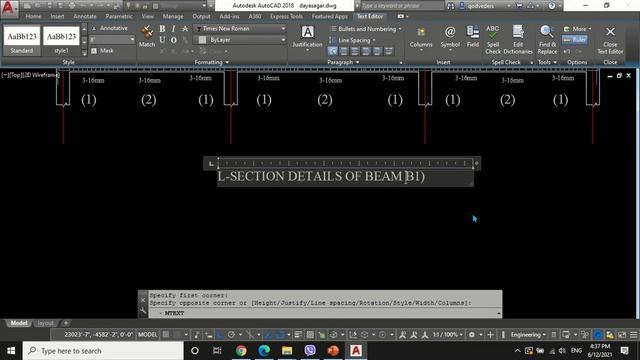The width and height of the screenshot is (640, 360).
Task: Open the Columns dropdown
Action: coord(421,38)
